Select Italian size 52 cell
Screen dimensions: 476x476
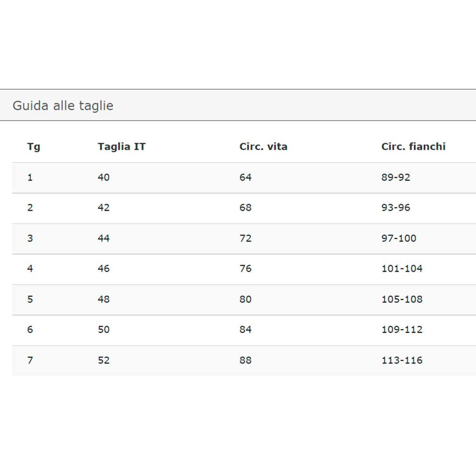[x=104, y=360]
